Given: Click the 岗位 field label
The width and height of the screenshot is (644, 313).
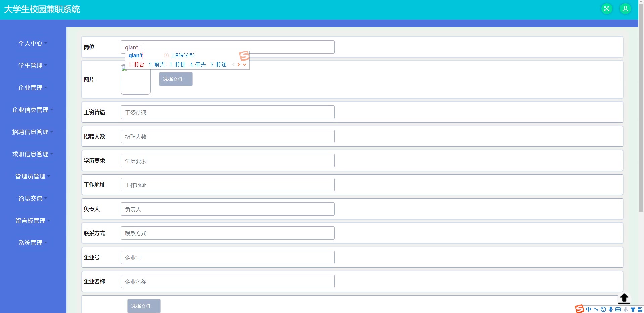Looking at the screenshot, I should point(89,47).
